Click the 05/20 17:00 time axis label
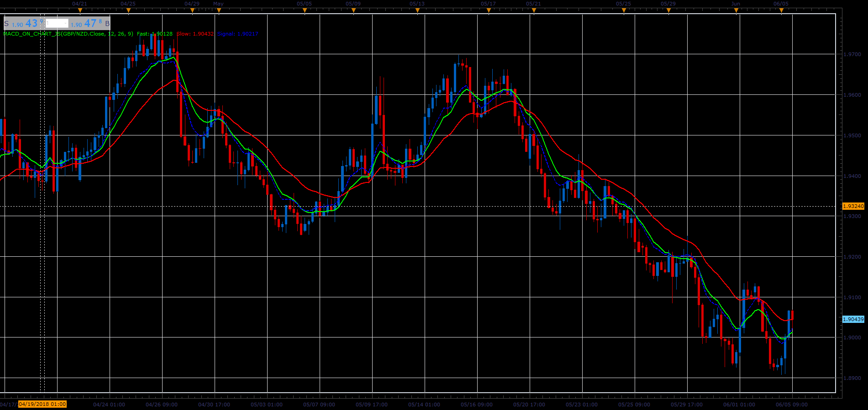The height and width of the screenshot is (410, 868). 529,405
